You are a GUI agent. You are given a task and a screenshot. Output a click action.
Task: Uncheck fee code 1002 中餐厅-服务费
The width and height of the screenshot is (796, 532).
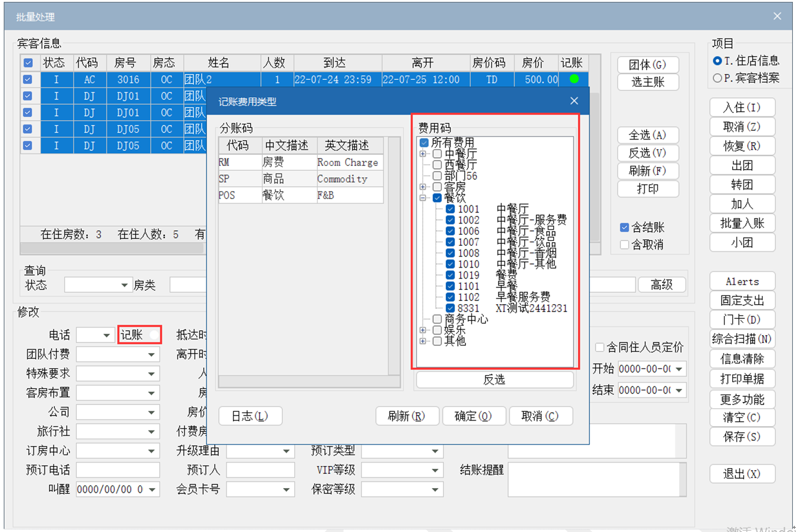pos(450,220)
